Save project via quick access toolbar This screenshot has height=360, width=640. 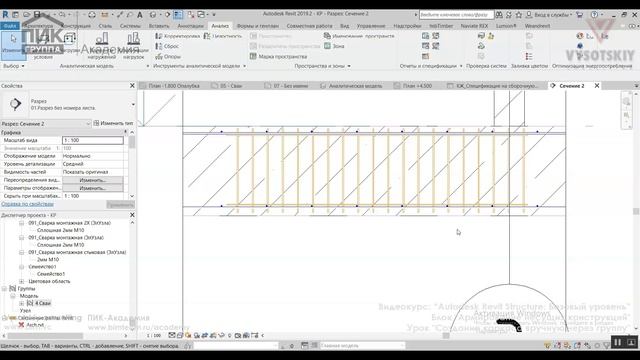click(37, 15)
